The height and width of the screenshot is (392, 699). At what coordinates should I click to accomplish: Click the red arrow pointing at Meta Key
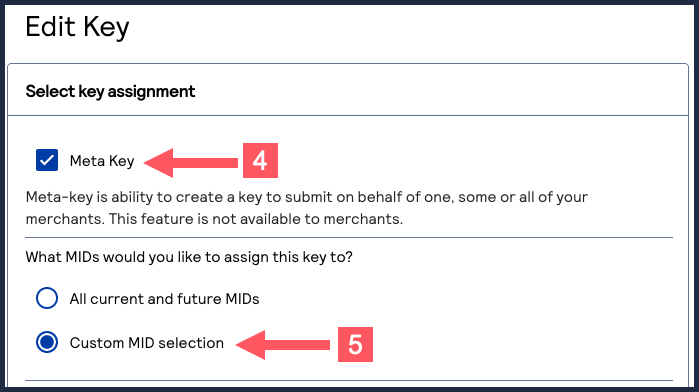click(x=191, y=163)
